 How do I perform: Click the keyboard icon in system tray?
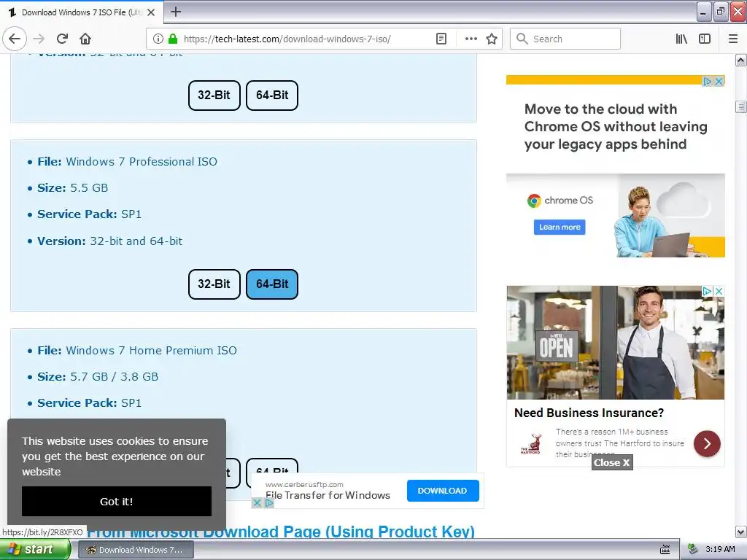tap(665, 550)
